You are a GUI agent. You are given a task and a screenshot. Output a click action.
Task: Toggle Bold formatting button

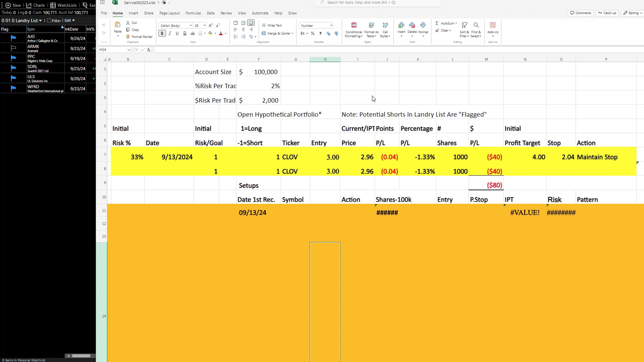162,33
